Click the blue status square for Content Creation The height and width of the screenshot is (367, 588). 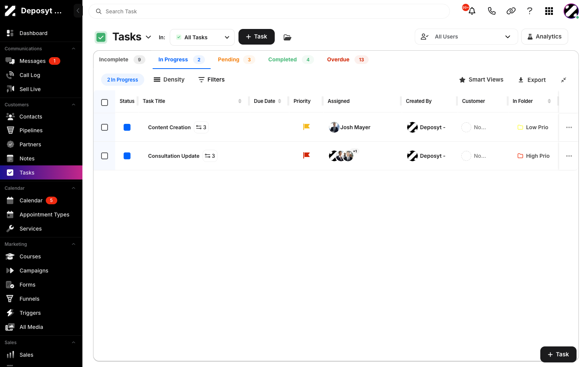pyautogui.click(x=127, y=127)
